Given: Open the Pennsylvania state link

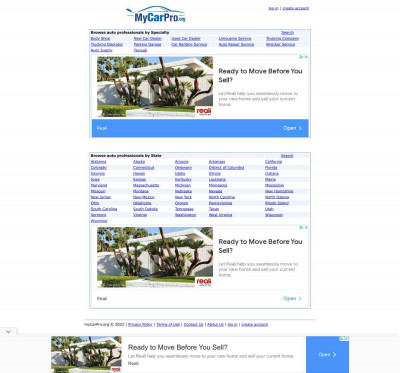Looking at the screenshot, I should point(220,203).
